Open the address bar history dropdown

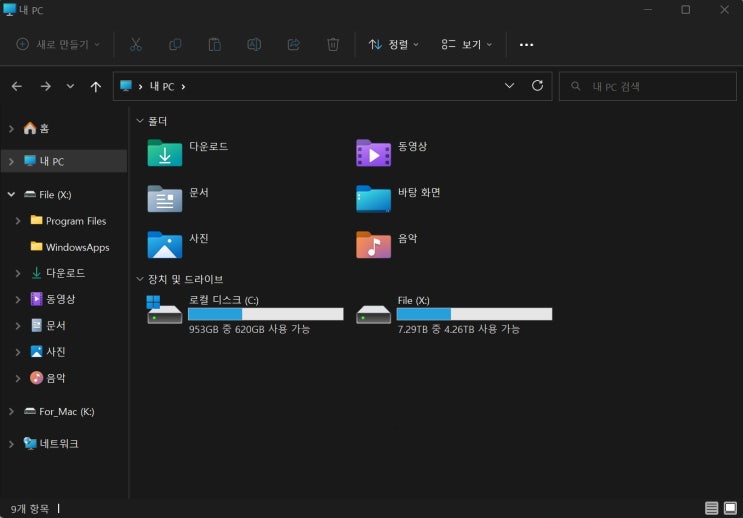coord(509,86)
